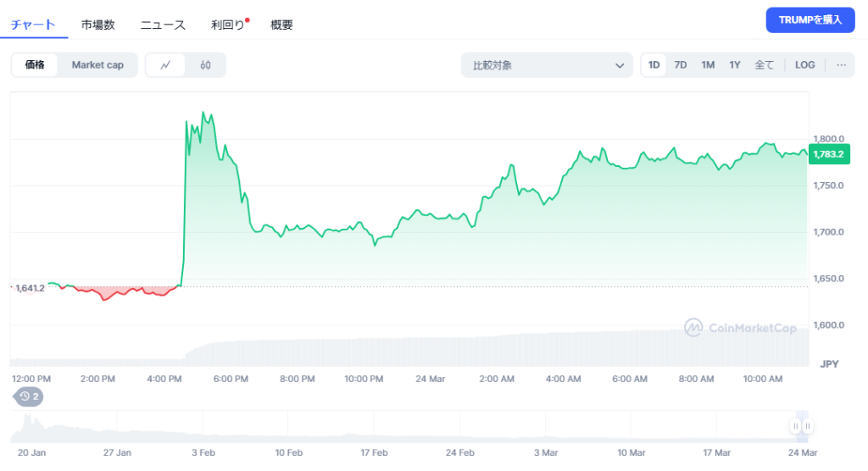Open the three-dot more options menu
This screenshot has height=471, width=868.
[x=841, y=65]
